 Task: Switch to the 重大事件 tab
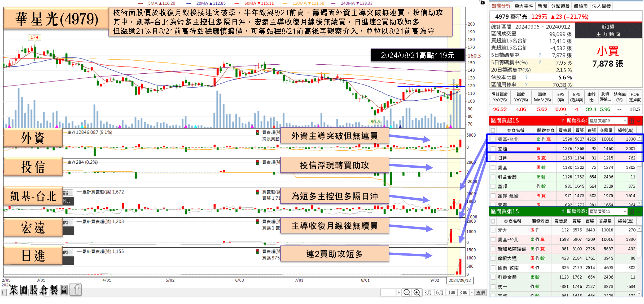(x=524, y=6)
